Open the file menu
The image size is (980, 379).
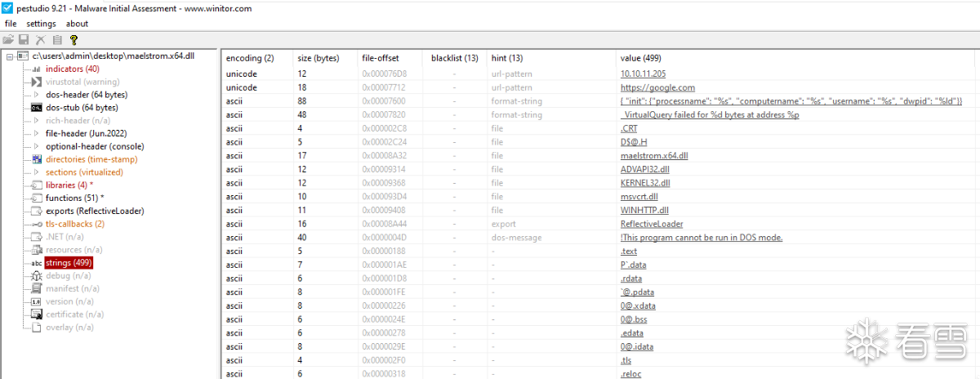coord(11,24)
